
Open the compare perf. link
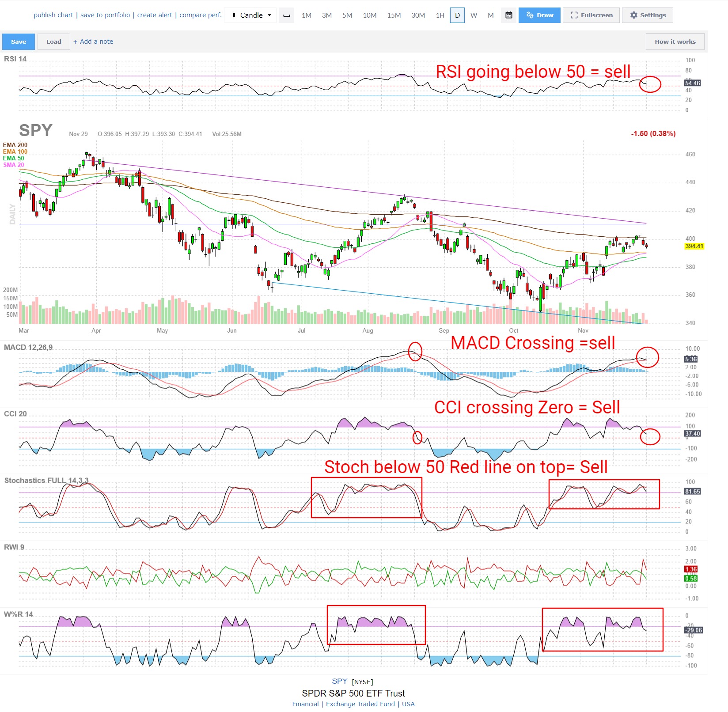pyautogui.click(x=201, y=15)
